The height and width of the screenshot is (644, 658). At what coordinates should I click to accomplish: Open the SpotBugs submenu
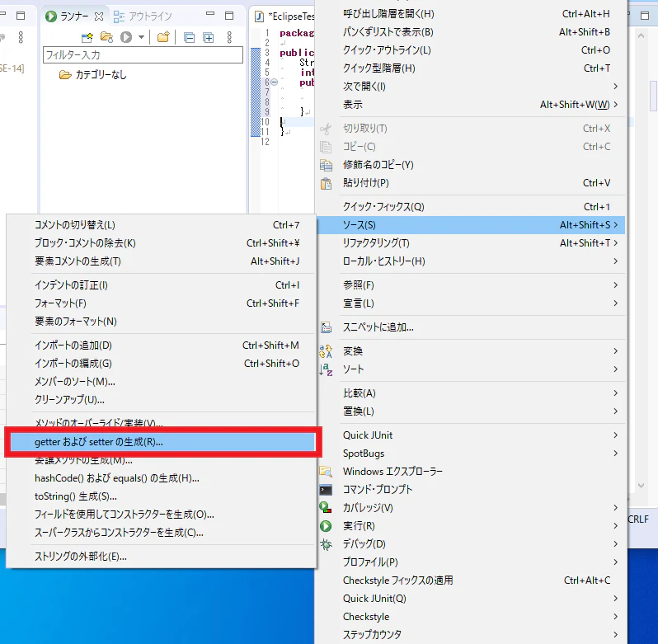tap(471, 453)
